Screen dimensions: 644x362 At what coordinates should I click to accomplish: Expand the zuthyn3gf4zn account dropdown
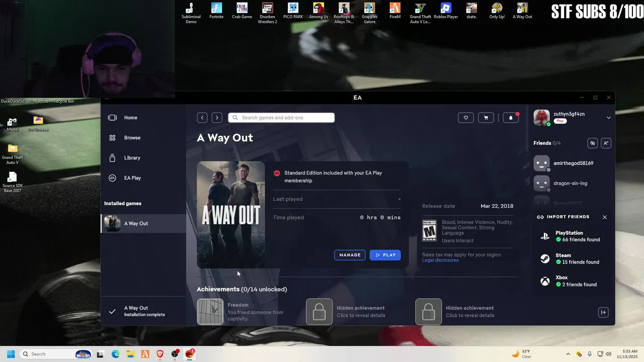pyautogui.click(x=608, y=118)
